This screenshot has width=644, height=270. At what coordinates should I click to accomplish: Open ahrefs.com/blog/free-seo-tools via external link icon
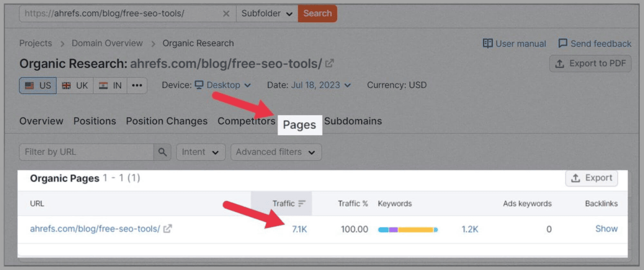[x=168, y=228]
